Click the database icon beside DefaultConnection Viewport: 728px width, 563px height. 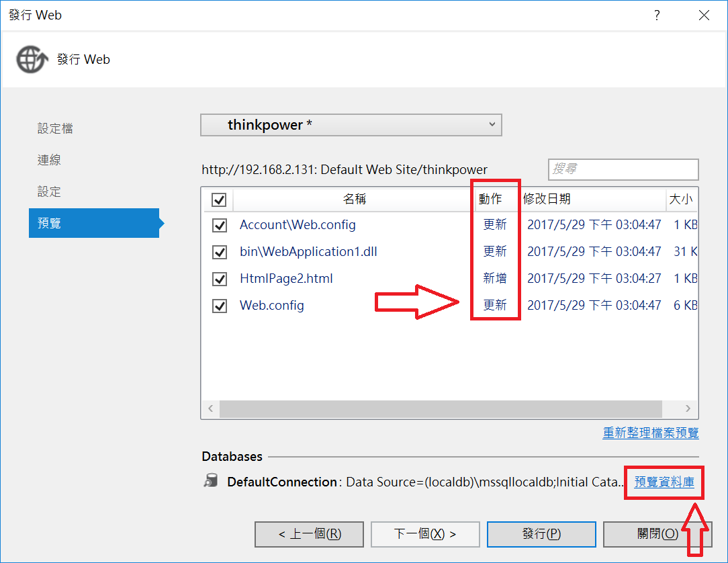[x=212, y=481]
